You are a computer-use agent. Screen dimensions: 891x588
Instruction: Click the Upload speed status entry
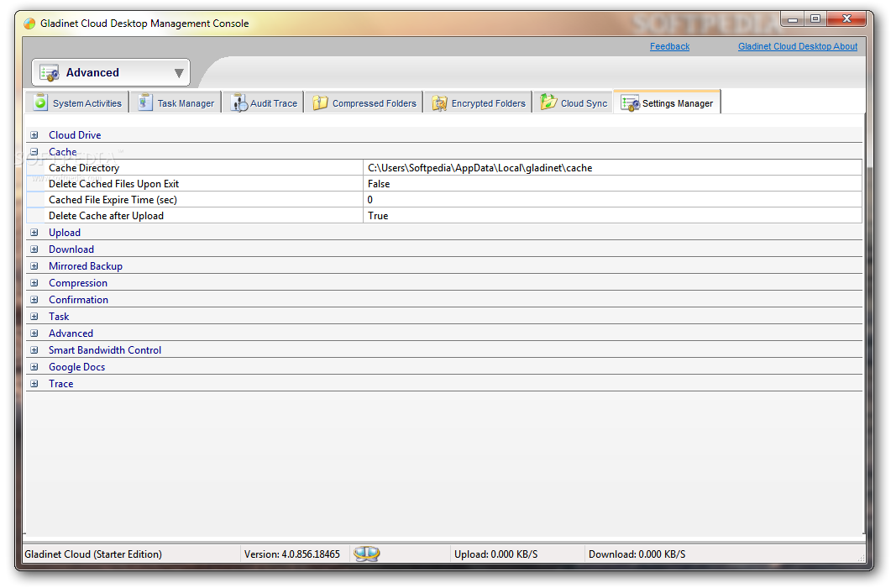coord(495,554)
